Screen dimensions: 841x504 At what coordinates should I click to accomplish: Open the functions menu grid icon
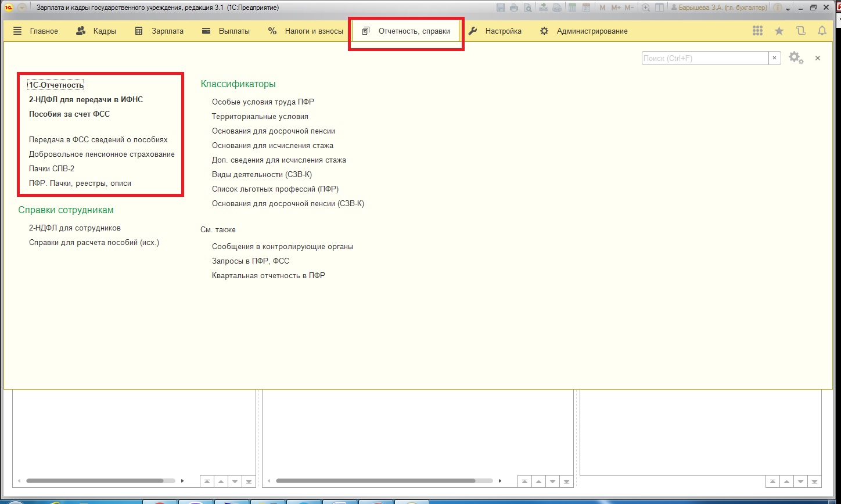click(x=757, y=31)
